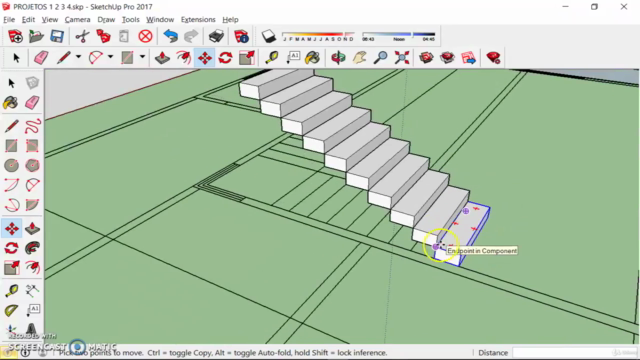Image resolution: width=640 pixels, height=360 pixels.
Task: Click the Distance measurements input box
Action: [x=574, y=353]
